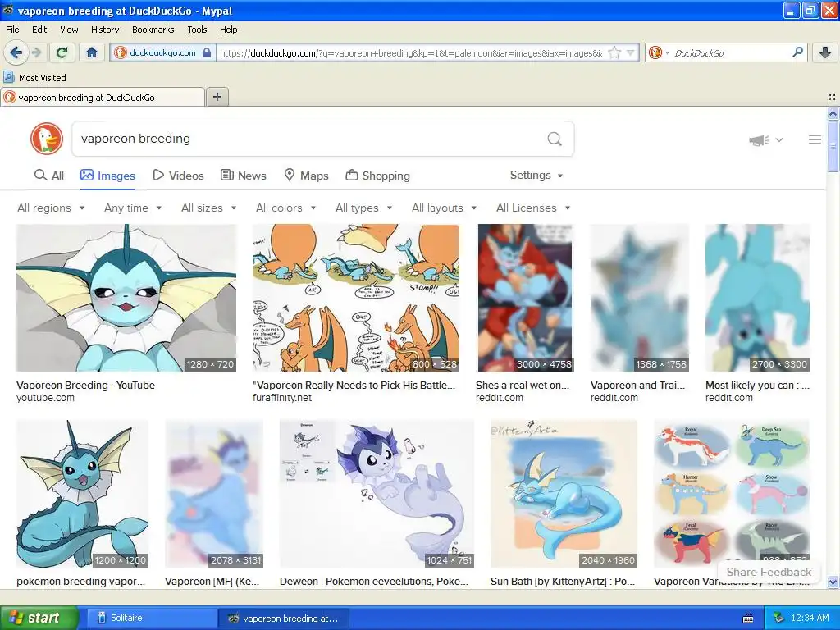Click the taskbar clock showing 12:34 AM
840x630 pixels.
[810, 618]
